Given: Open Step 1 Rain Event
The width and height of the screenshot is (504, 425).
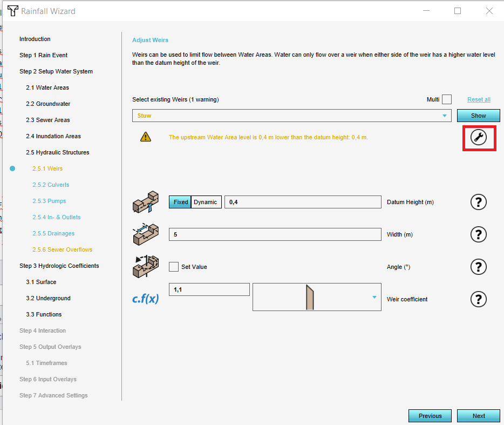Looking at the screenshot, I should click(x=43, y=55).
